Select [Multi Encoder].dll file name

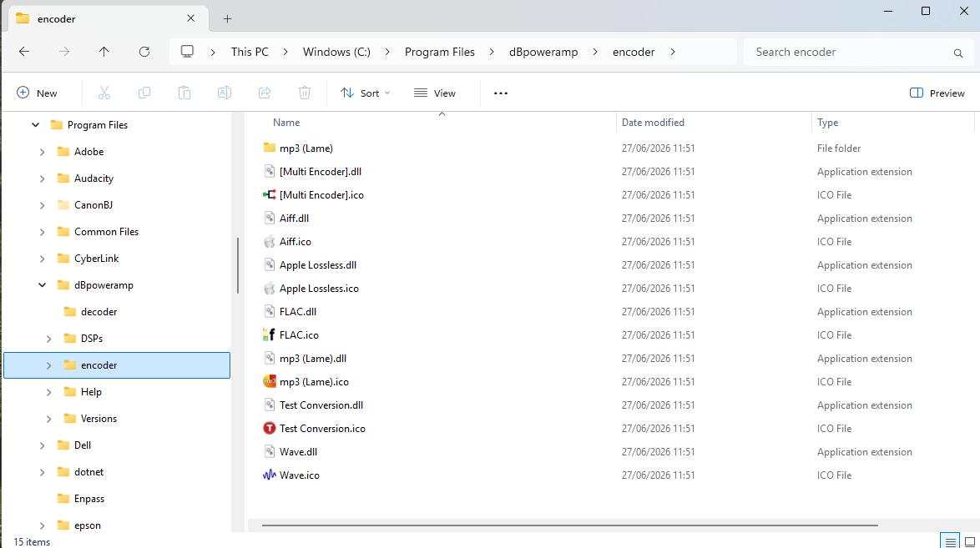click(x=321, y=172)
